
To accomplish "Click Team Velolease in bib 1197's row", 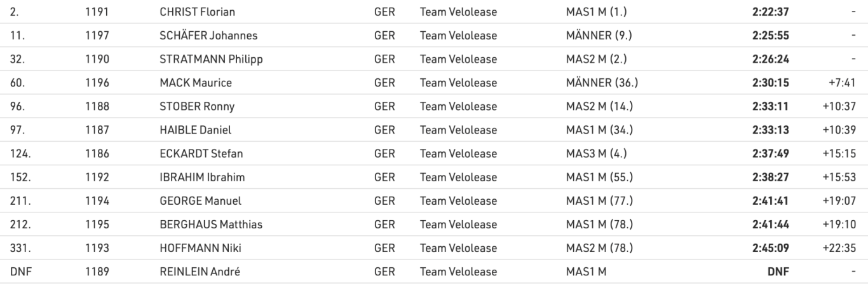I will [458, 36].
